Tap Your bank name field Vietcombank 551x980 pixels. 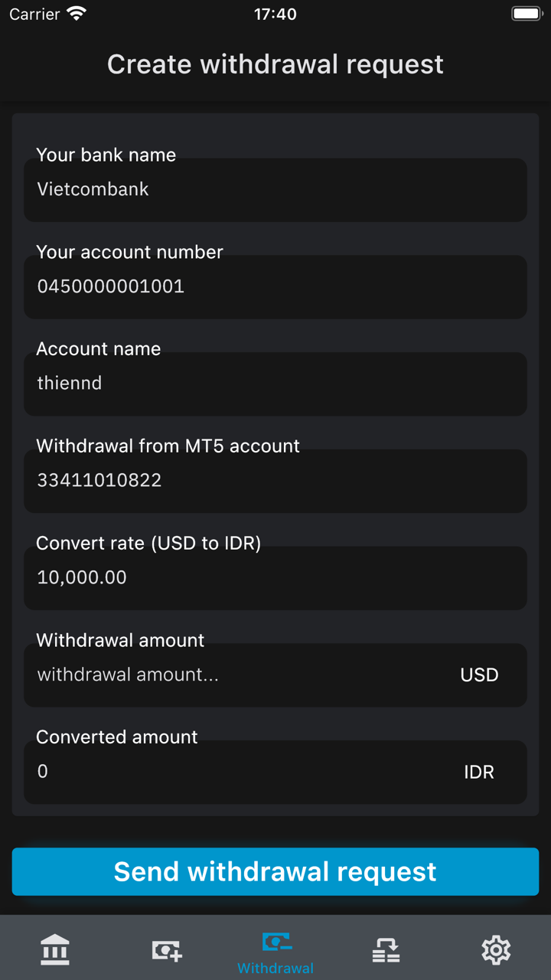(x=275, y=189)
